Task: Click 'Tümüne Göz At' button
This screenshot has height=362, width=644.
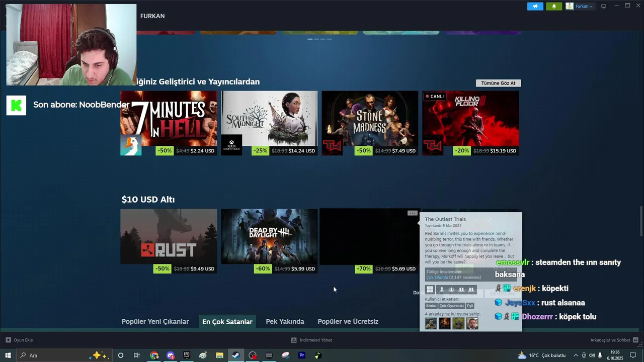Action: click(498, 83)
